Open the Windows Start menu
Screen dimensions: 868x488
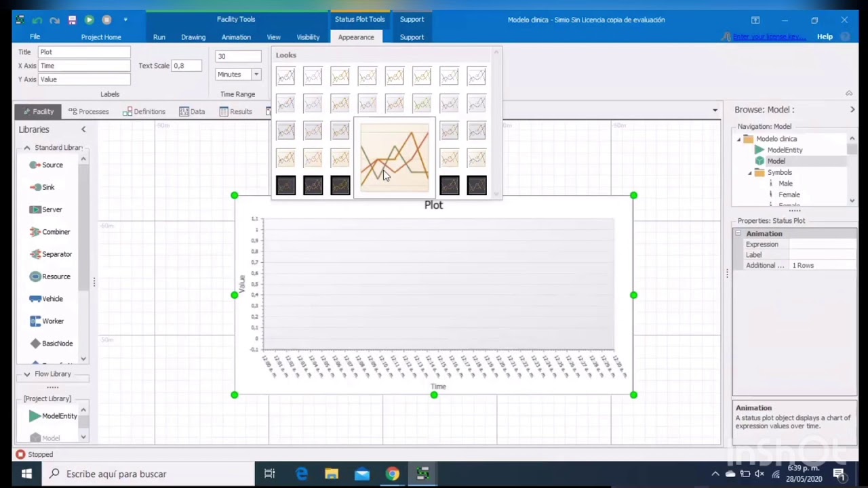26,474
